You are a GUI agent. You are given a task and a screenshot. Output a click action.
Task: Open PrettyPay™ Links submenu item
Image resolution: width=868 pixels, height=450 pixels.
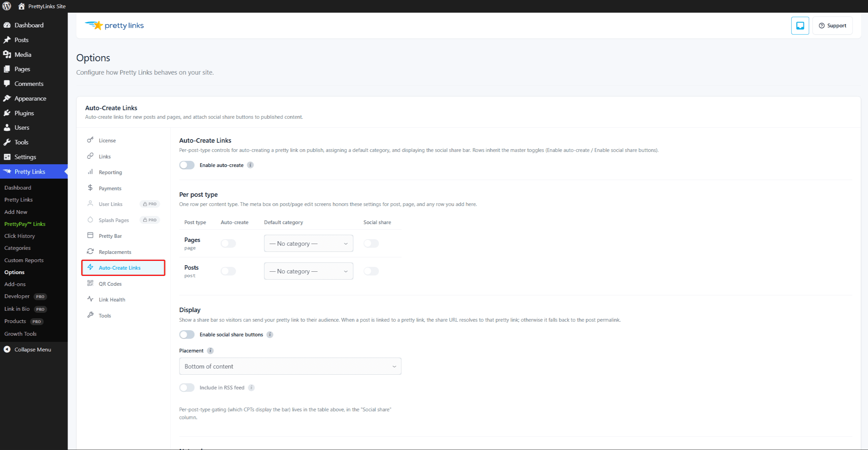coord(25,224)
